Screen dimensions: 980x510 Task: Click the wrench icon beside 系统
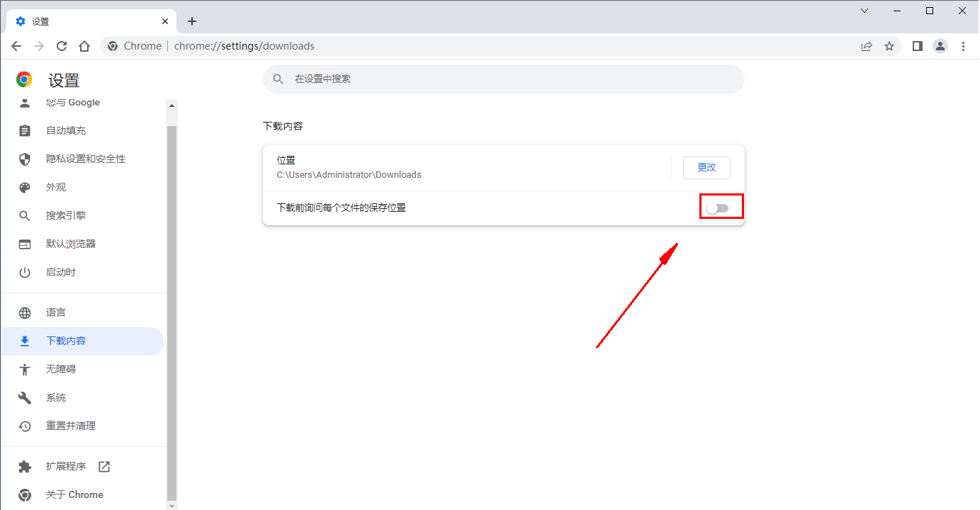tap(25, 398)
